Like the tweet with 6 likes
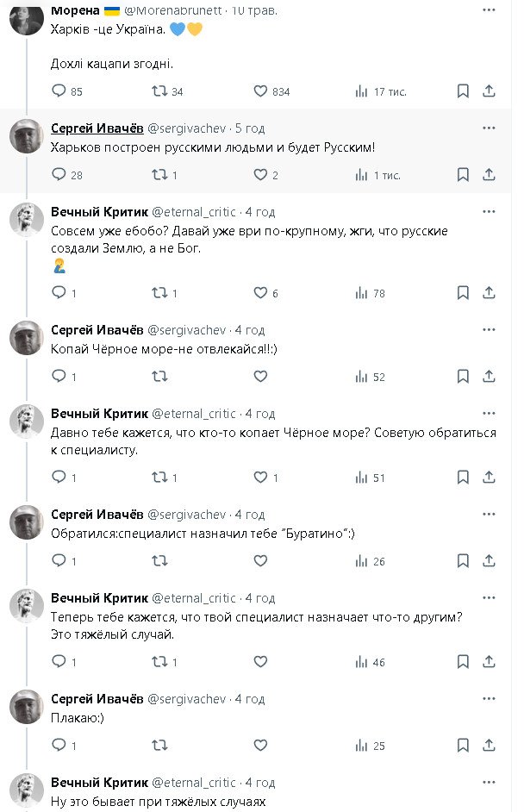524x812 pixels. point(261,293)
